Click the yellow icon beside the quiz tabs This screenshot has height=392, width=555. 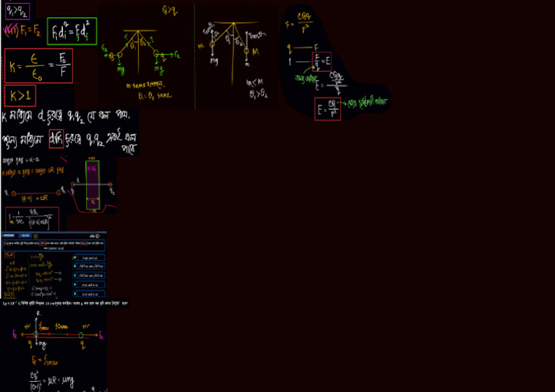pyautogui.click(x=35, y=236)
